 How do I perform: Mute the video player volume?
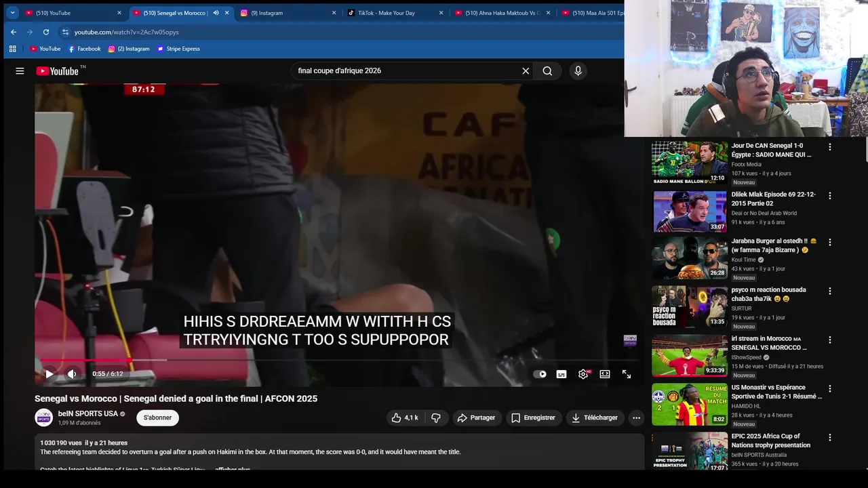tap(72, 374)
